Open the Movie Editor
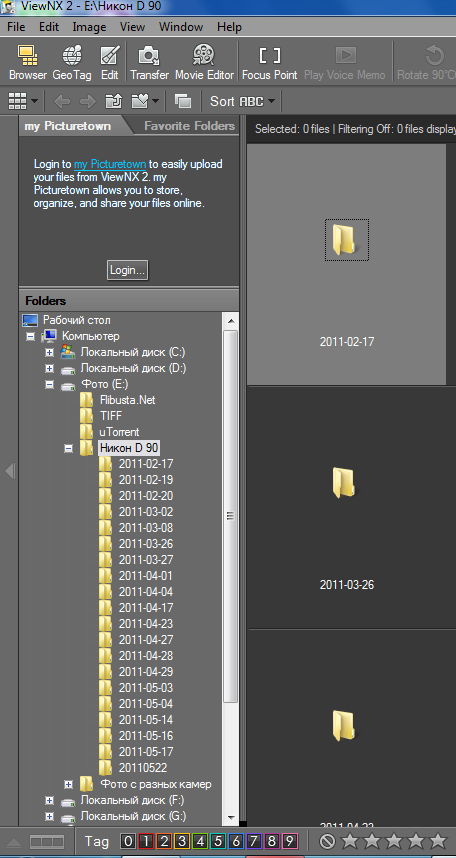Screen dimensions: 456x858 point(204,63)
